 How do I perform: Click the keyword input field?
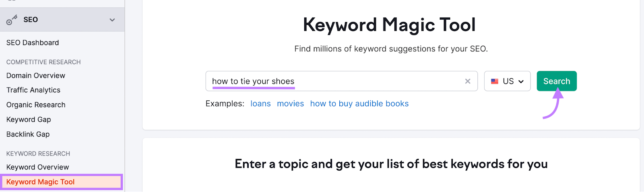(x=334, y=81)
